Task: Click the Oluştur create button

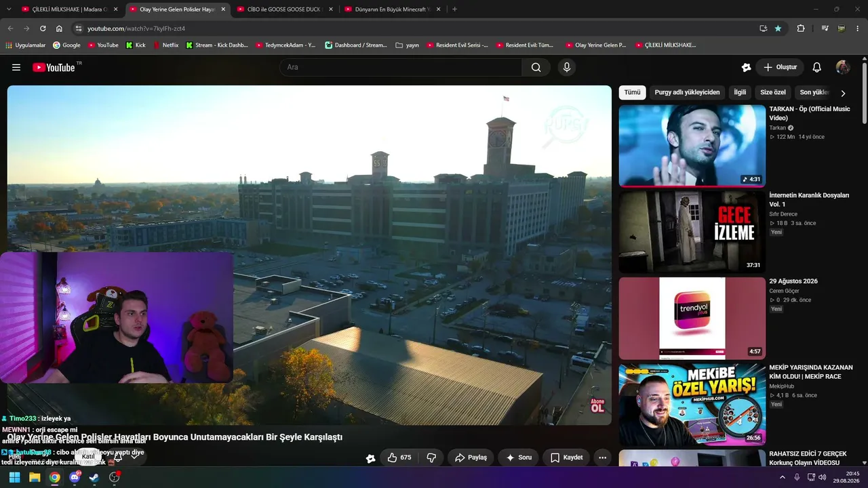Action: click(x=780, y=67)
